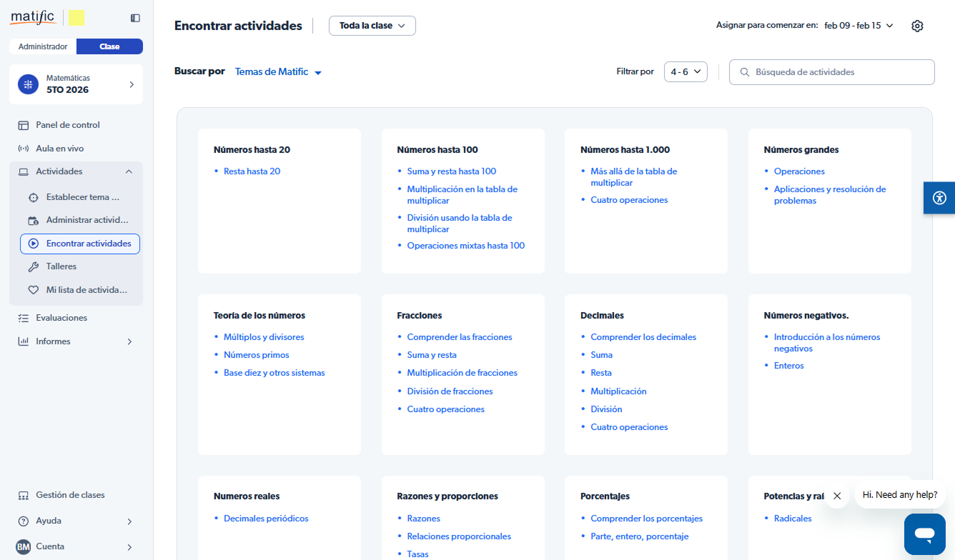Open settings gear icon at top right

[x=917, y=26]
